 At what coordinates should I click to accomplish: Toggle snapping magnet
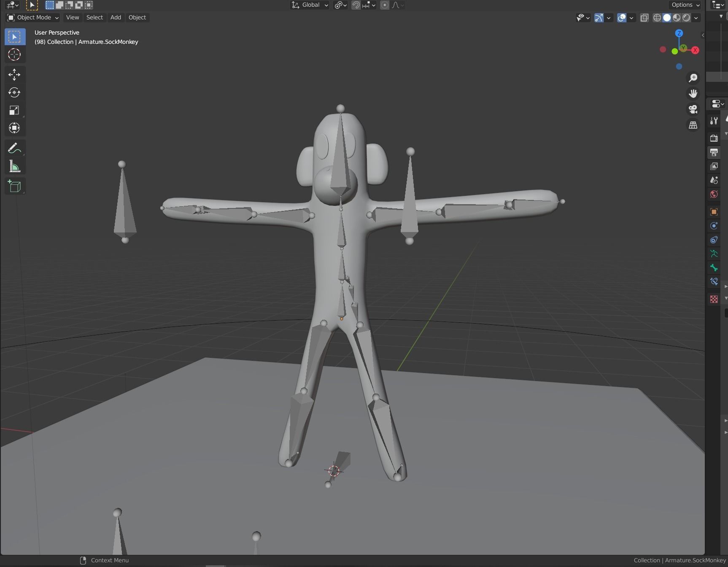pyautogui.click(x=356, y=5)
